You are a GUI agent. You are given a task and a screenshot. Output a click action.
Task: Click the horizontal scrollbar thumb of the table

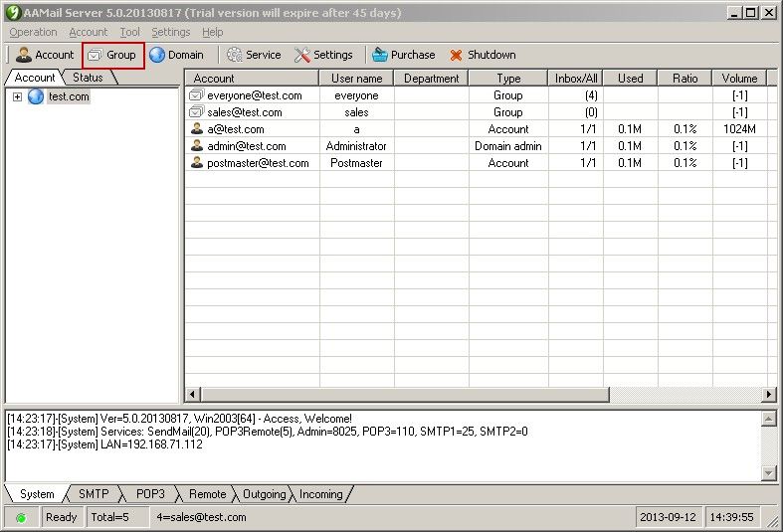[405, 394]
